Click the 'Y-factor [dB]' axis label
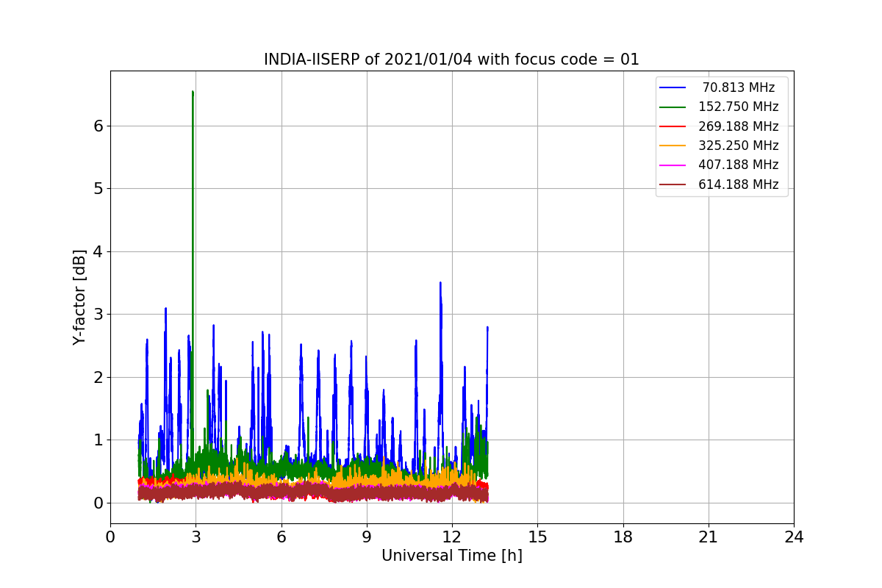The height and width of the screenshot is (588, 882). (x=79, y=297)
